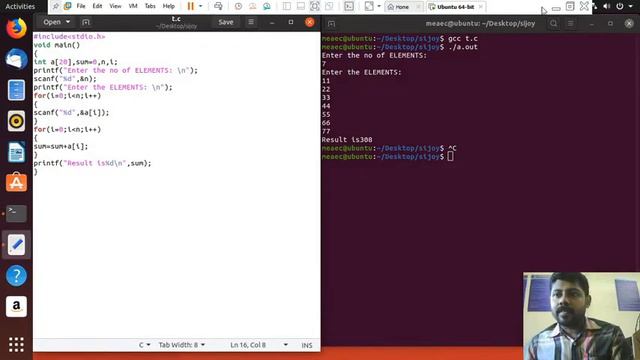640x360 pixels.
Task: Open the VMware Help menu
Action: click(x=169, y=6)
